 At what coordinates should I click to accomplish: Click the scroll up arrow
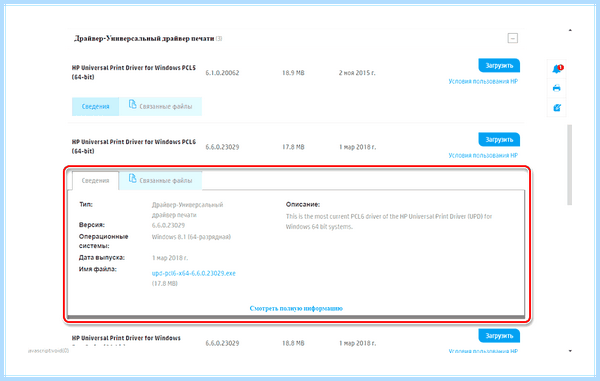tap(570, 30)
